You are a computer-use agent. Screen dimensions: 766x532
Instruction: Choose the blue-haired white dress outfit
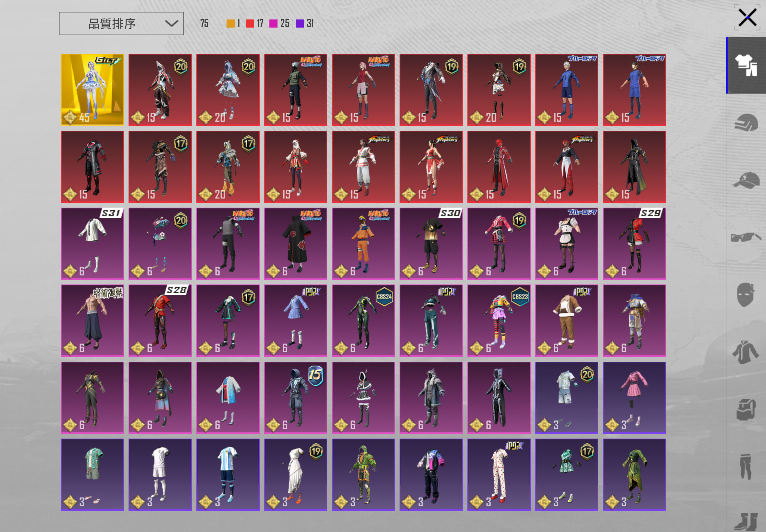228,90
